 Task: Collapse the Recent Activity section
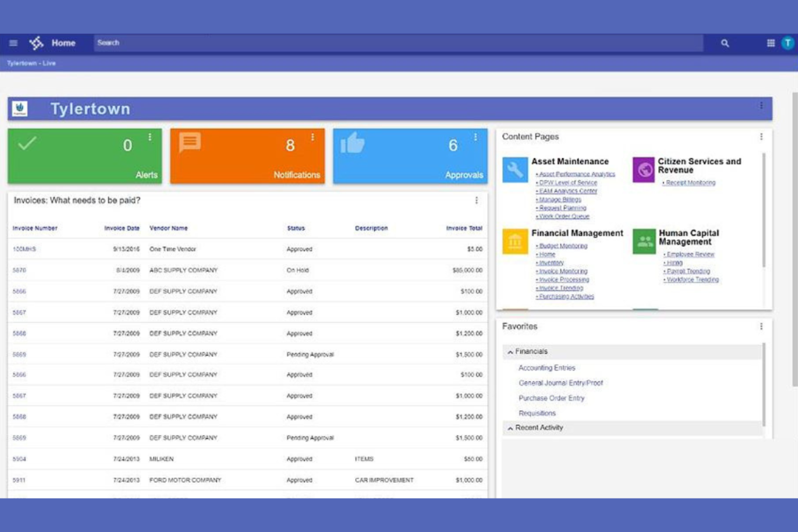pyautogui.click(x=510, y=429)
